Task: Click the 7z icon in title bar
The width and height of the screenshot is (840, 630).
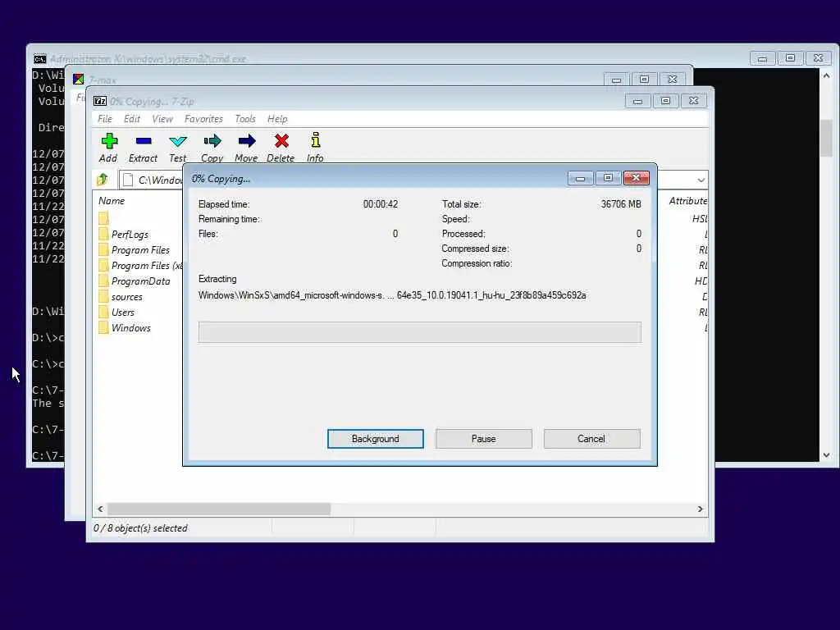Action: click(x=99, y=101)
